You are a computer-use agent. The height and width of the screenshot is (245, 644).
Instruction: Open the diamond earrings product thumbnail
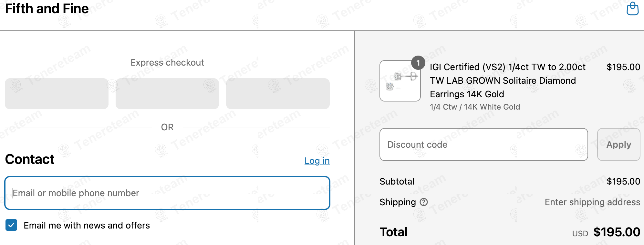click(x=400, y=81)
